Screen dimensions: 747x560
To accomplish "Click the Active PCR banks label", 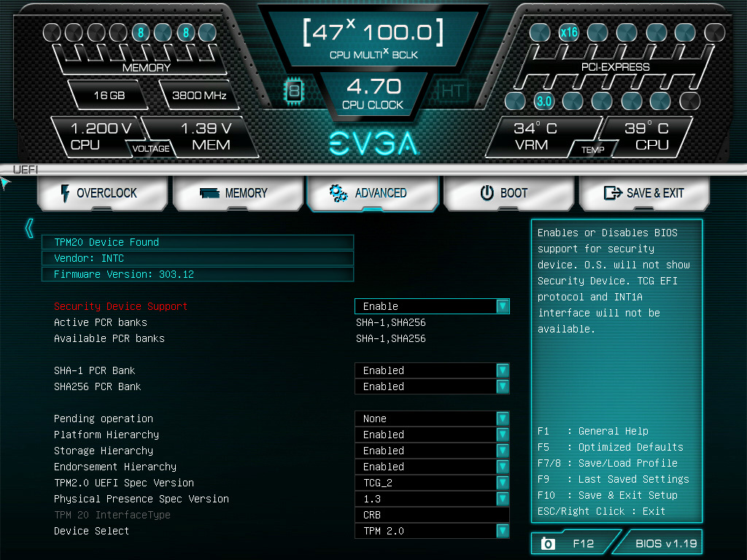I will [x=101, y=322].
